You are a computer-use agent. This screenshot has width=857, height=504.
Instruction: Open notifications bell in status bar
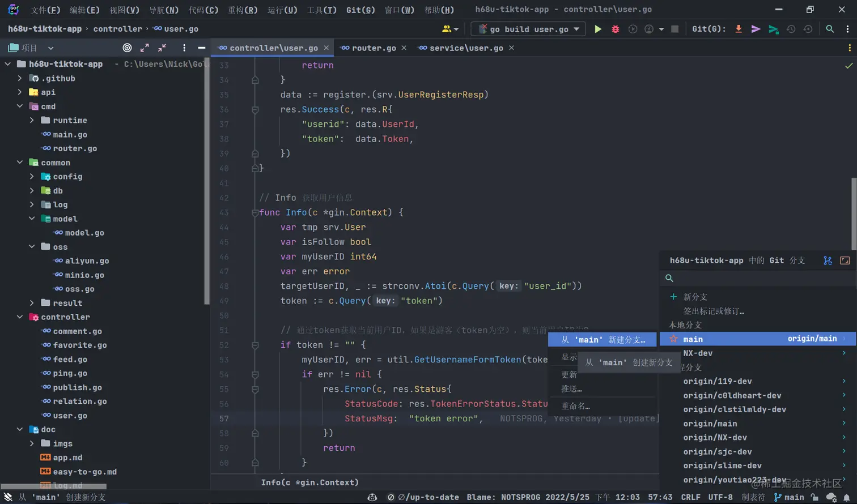point(847,497)
